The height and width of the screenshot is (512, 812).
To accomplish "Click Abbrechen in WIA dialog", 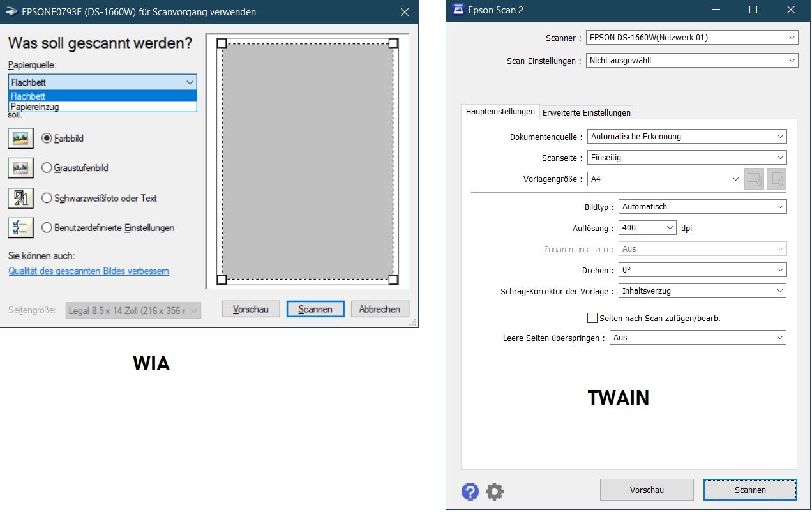I will (380, 309).
